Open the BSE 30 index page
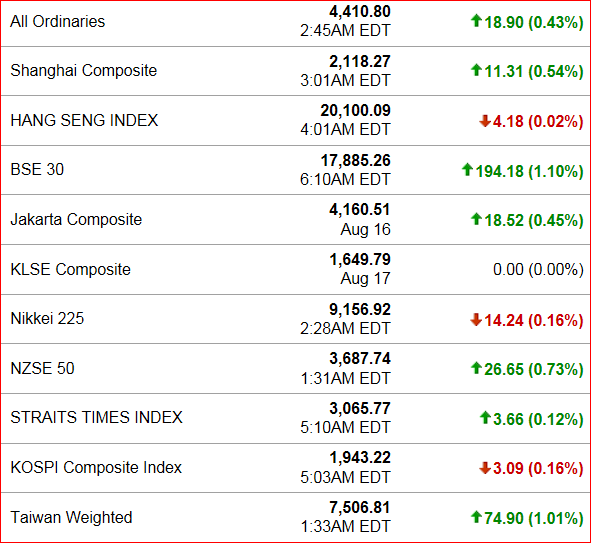The height and width of the screenshot is (543, 591). [x=37, y=170]
